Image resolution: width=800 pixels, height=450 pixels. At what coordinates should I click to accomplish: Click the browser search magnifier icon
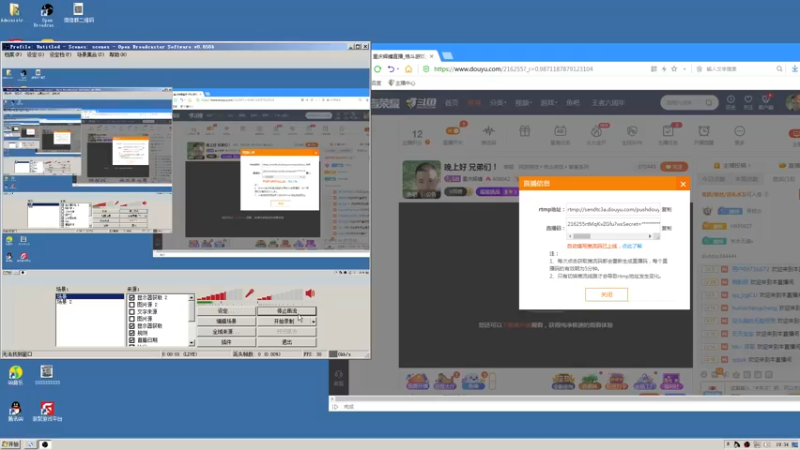[x=779, y=69]
